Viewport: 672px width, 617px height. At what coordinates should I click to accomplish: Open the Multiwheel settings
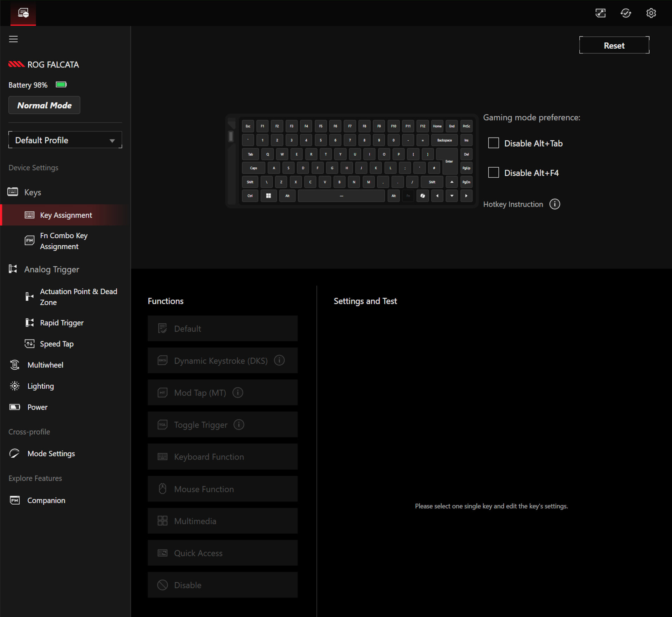pos(45,365)
